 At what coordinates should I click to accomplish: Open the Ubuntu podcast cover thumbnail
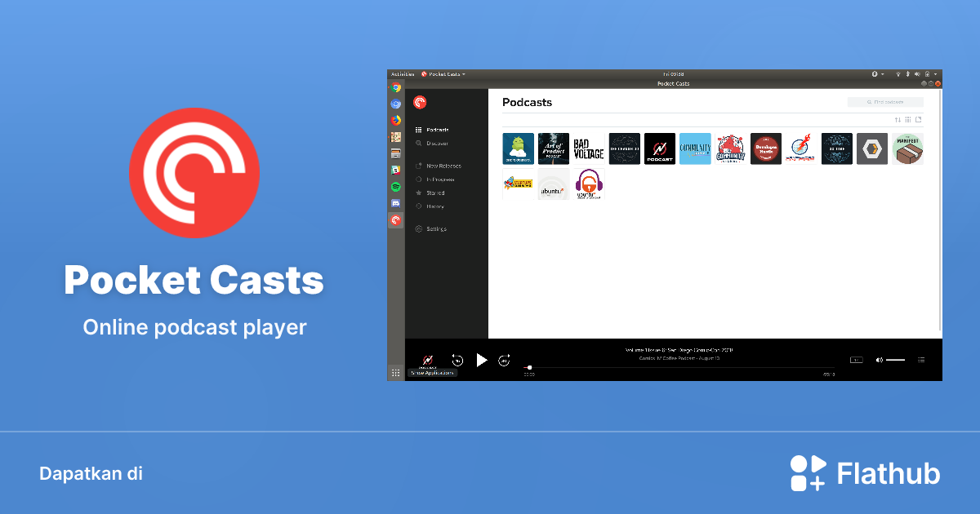[553, 184]
